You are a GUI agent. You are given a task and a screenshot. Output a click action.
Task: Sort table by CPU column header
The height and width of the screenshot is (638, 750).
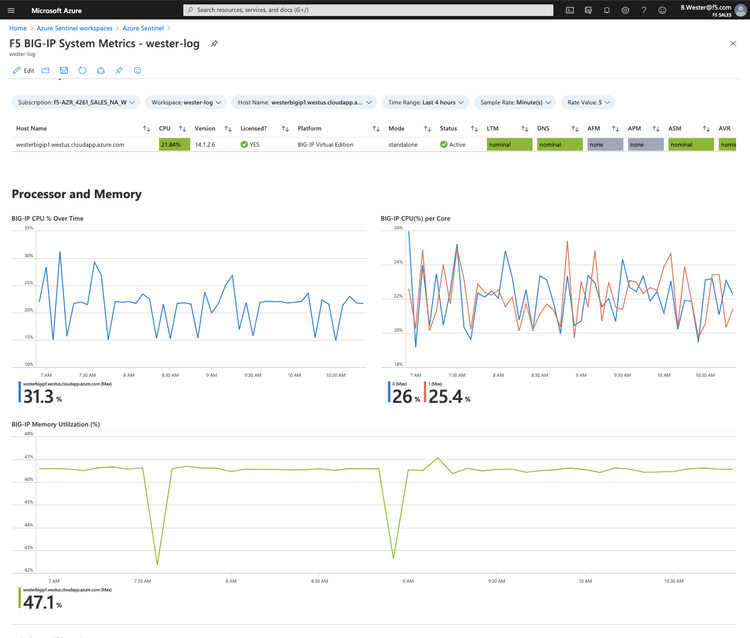coord(166,128)
